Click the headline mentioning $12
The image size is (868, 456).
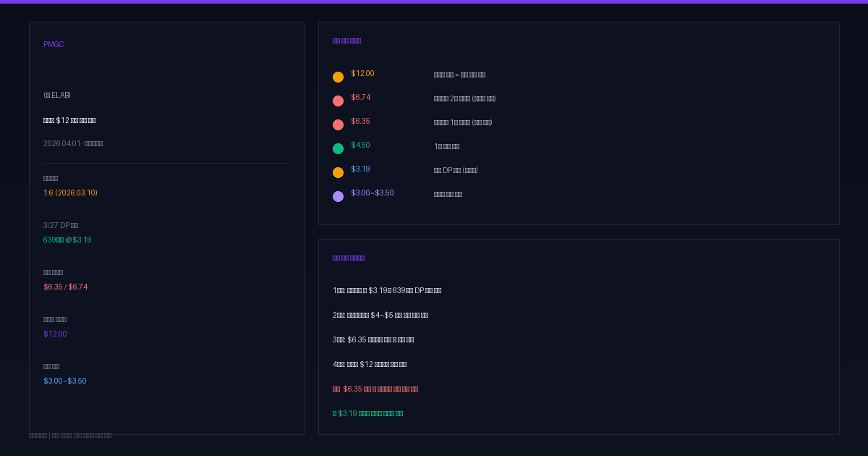coord(69,121)
